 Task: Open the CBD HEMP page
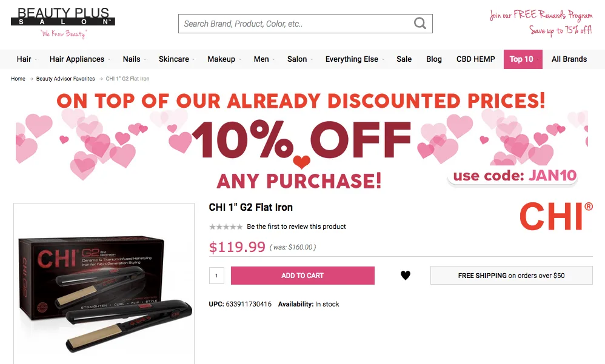click(x=475, y=59)
